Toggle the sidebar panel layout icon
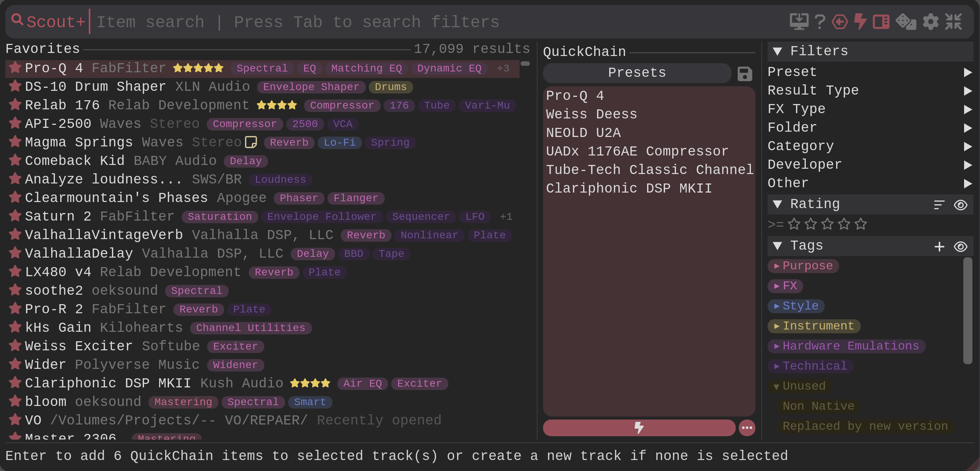Screen dimensions: 980x471 [x=881, y=22]
